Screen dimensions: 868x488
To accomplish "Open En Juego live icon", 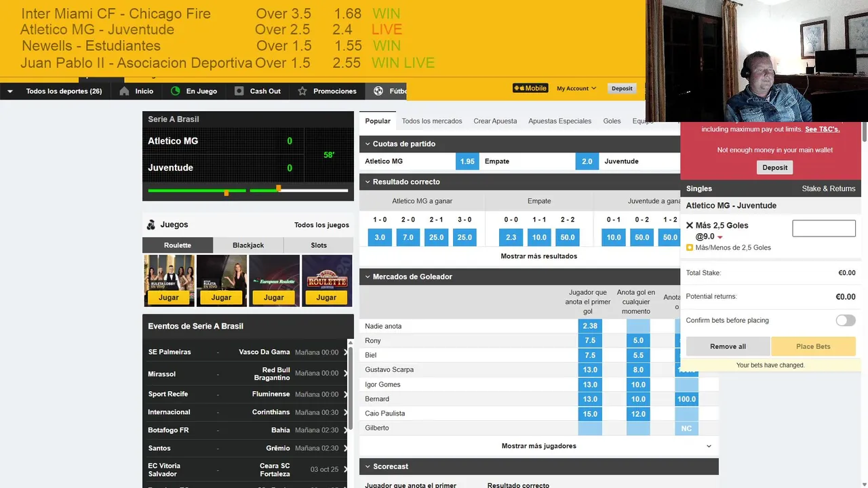I will pyautogui.click(x=175, y=91).
